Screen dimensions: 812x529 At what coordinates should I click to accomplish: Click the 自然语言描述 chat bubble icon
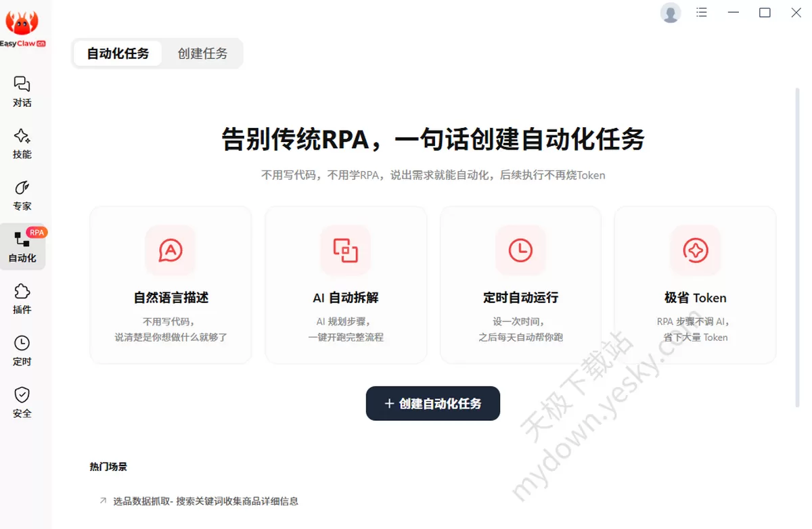click(x=171, y=250)
